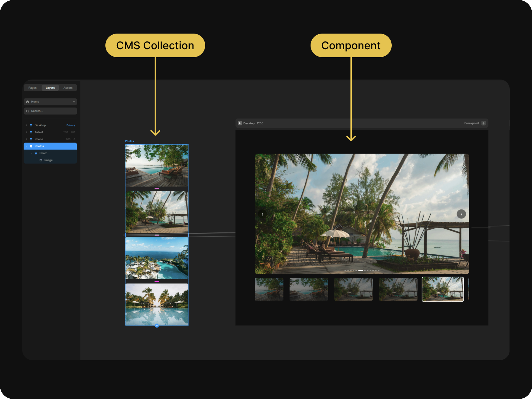This screenshot has height=399, width=532.
Task: Click the next slide arrow on slideshow
Action: click(x=461, y=214)
